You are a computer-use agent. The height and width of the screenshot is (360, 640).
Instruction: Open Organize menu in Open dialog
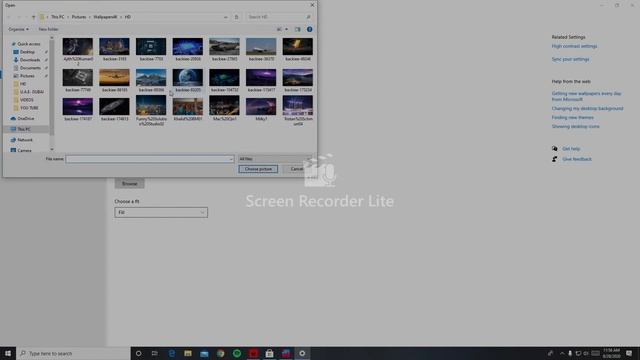pos(18,29)
